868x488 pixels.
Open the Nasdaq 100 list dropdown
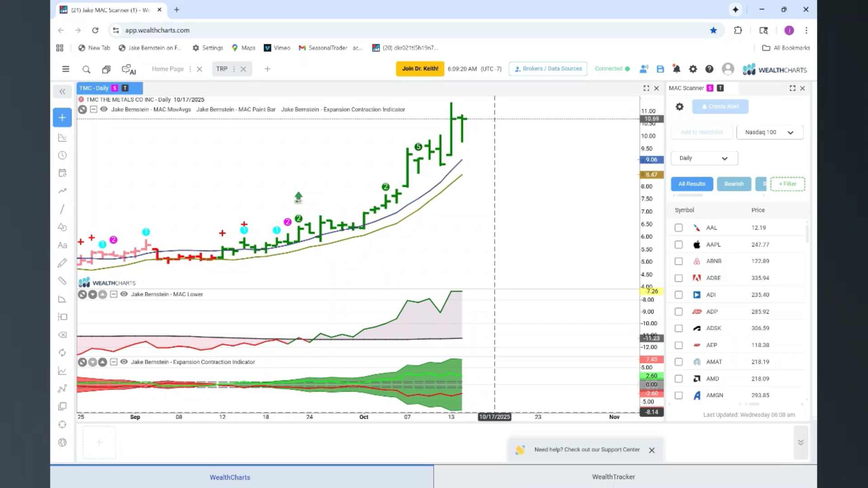[769, 132]
